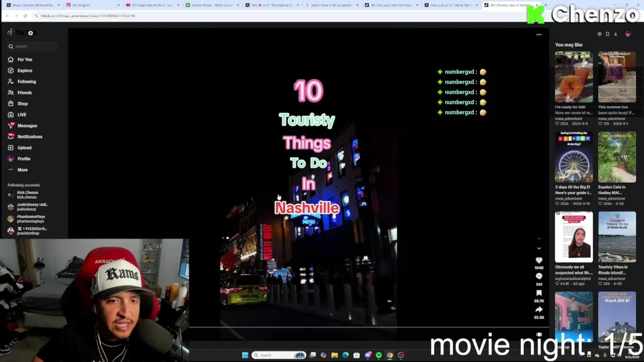Go to next video with down chevron
644x362 pixels.
pyautogui.click(x=539, y=248)
